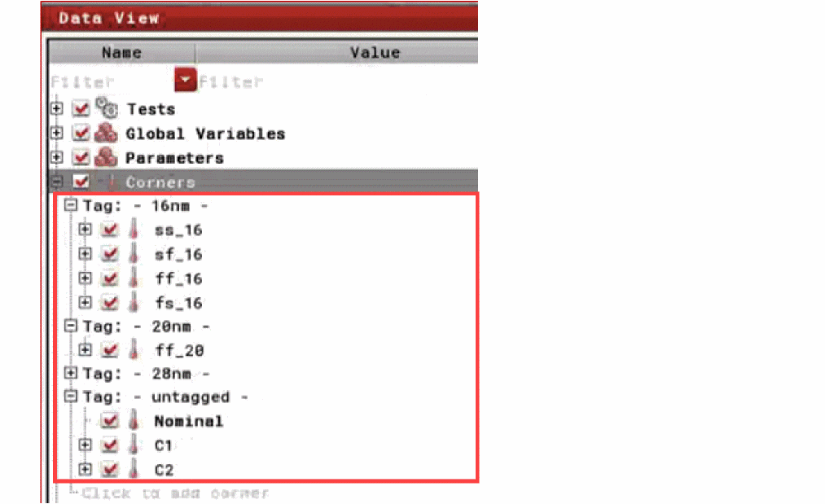Click the Name filter input field
Screen dimensions: 825x504
tap(112, 81)
